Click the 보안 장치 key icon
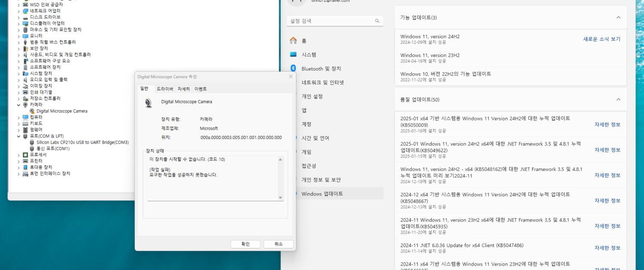 (25, 48)
